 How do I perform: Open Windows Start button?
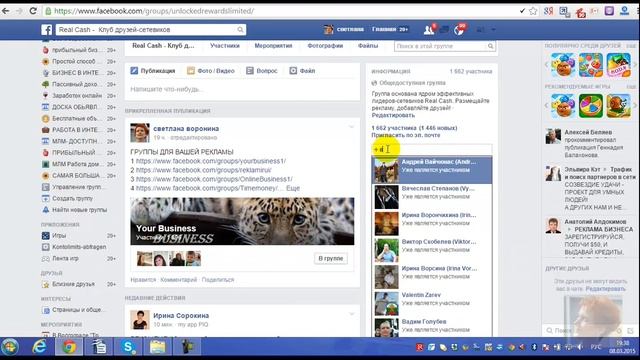coord(10,347)
